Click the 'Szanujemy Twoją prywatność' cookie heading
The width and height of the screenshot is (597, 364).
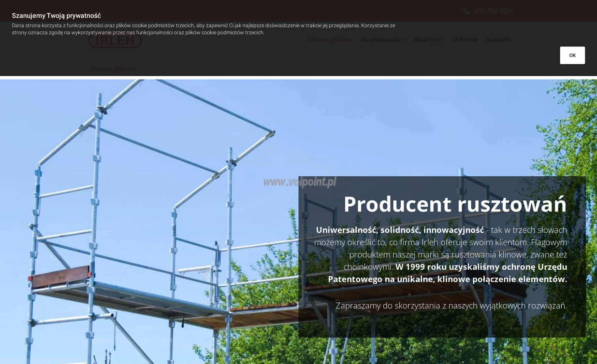(57, 16)
